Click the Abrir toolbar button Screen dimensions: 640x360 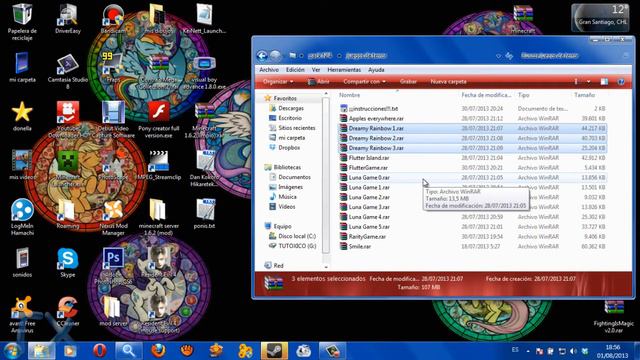319,82
